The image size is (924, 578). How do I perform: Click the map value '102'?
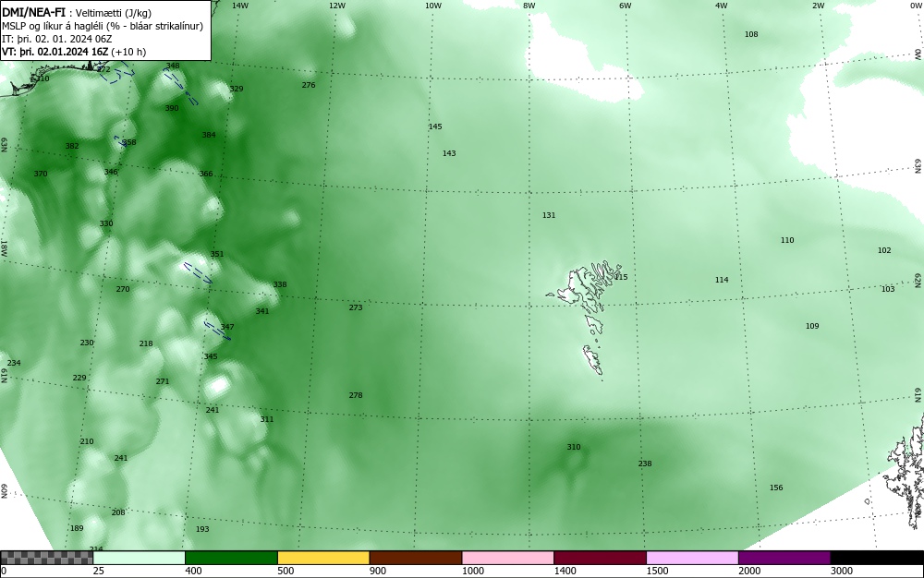click(x=884, y=250)
